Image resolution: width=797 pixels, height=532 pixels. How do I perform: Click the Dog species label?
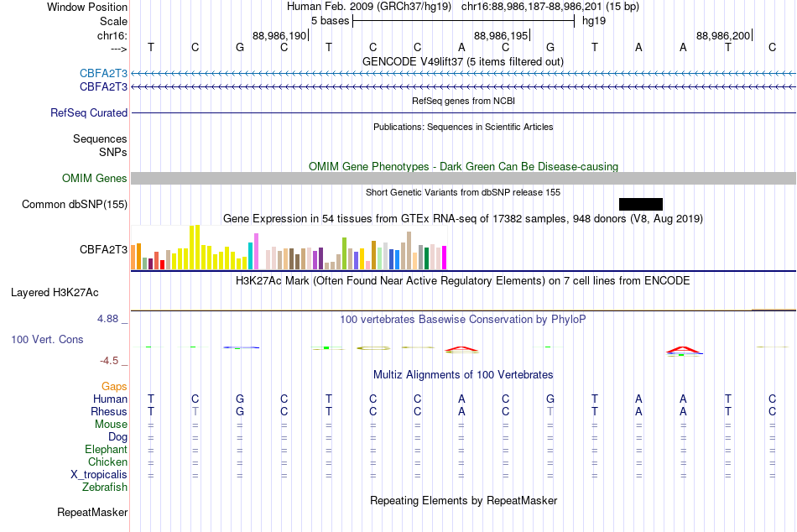(x=118, y=437)
